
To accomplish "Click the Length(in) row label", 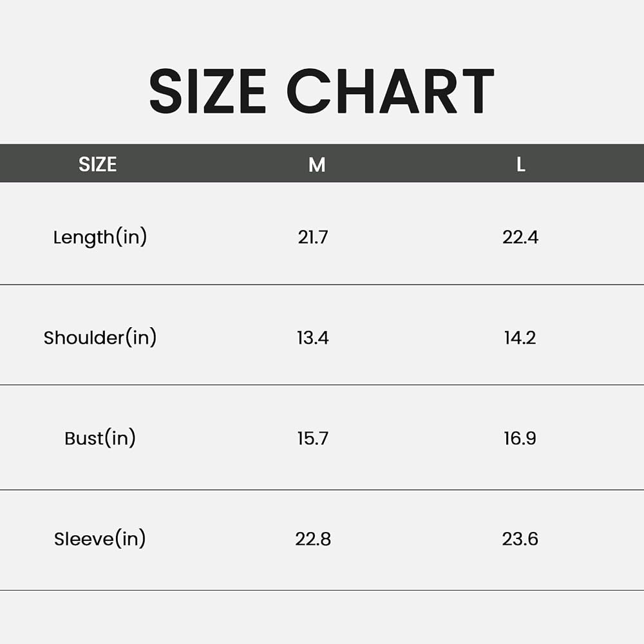I will [100, 237].
